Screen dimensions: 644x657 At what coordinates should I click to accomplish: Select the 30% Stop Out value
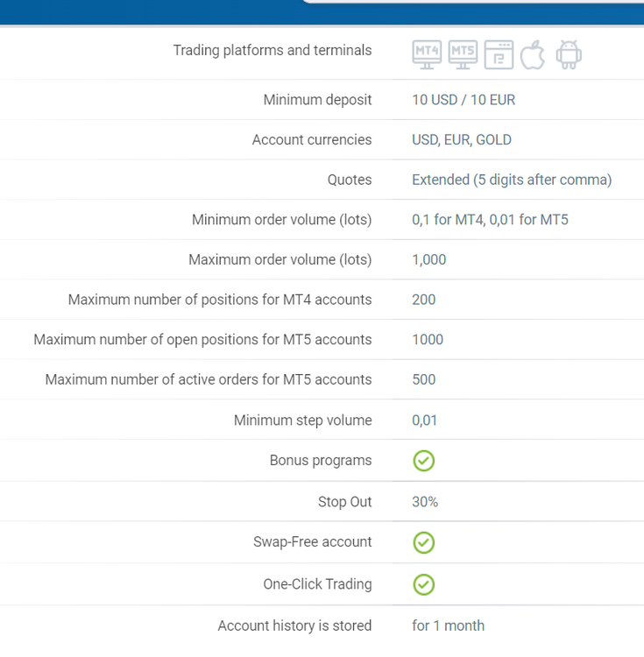pyautogui.click(x=425, y=502)
